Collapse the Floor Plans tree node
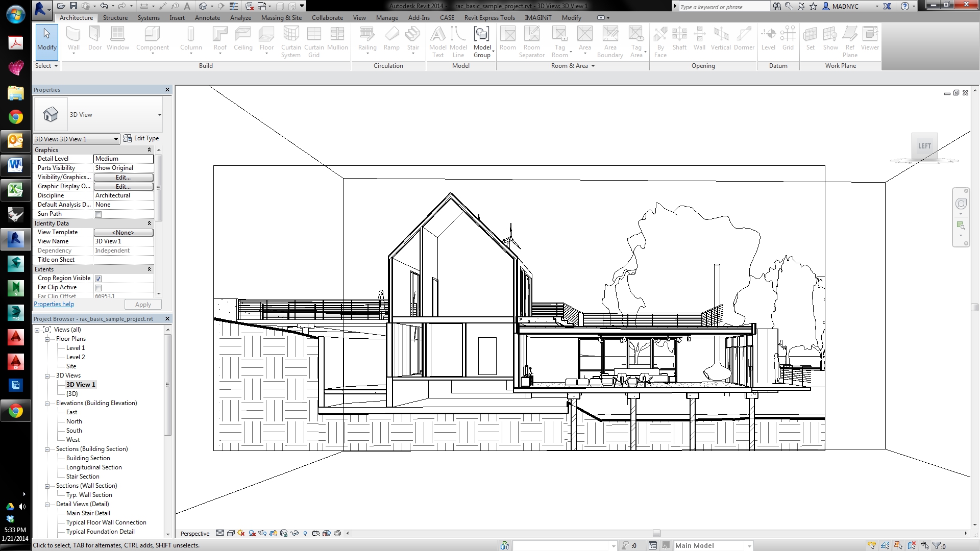The image size is (980, 551). [x=47, y=339]
